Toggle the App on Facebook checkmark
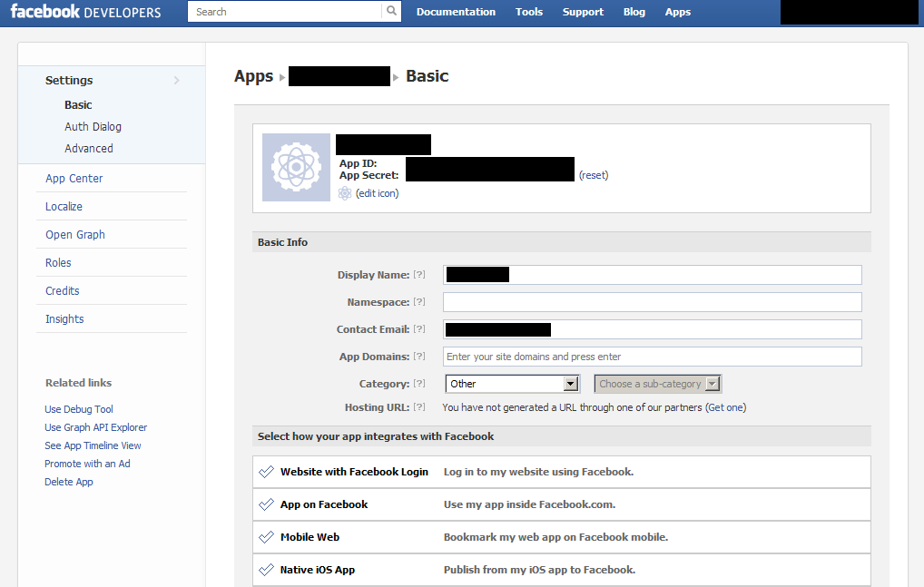924x587 pixels. pyautogui.click(x=266, y=504)
